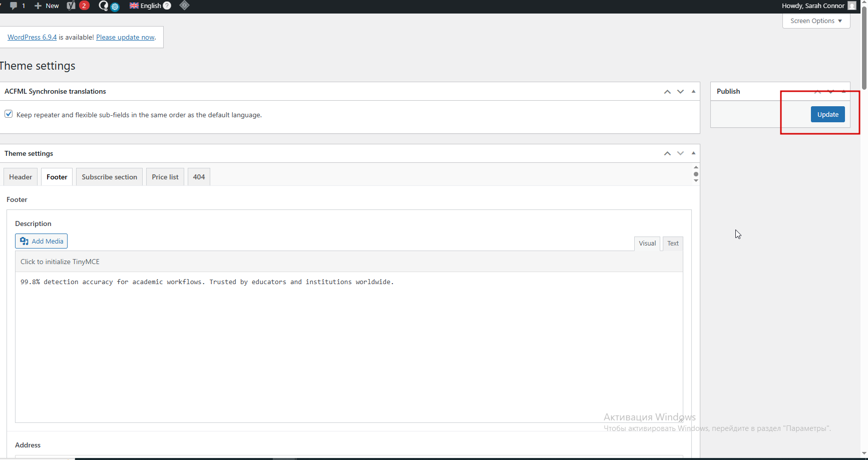Open the Q icon with the blue gear
This screenshot has width=868, height=460.
pos(109,6)
